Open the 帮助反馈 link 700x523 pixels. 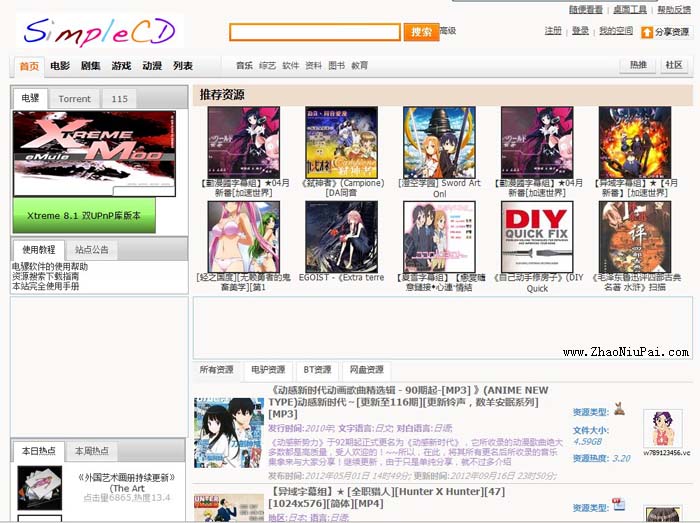pyautogui.click(x=674, y=9)
